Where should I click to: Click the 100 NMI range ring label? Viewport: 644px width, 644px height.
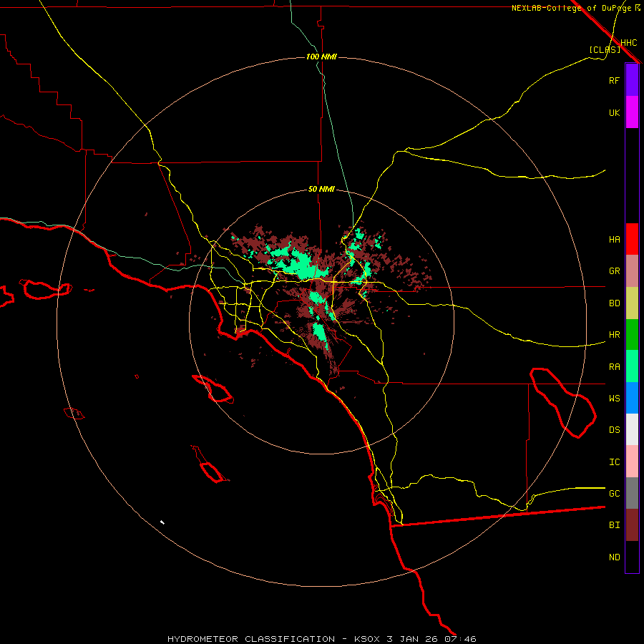point(321,57)
